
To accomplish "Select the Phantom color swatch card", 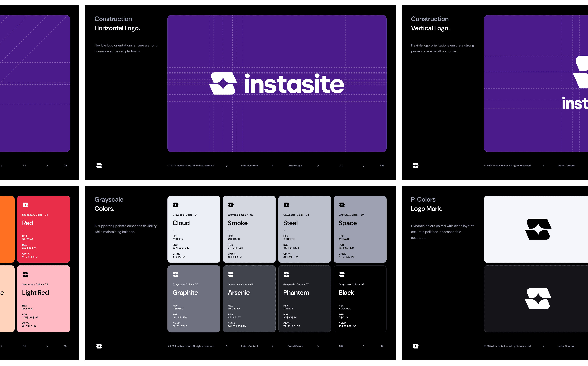I will coord(304,299).
